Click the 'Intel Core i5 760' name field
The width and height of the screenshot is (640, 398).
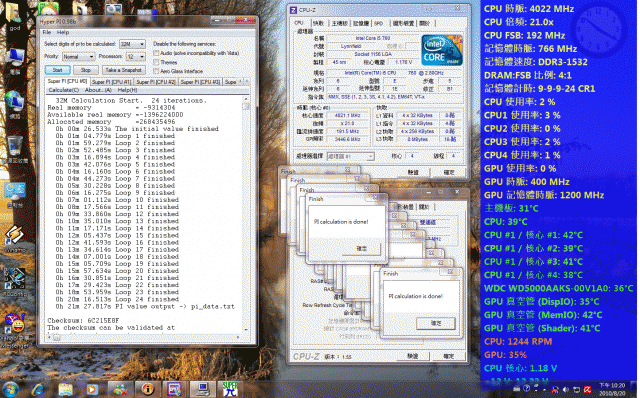[373, 38]
